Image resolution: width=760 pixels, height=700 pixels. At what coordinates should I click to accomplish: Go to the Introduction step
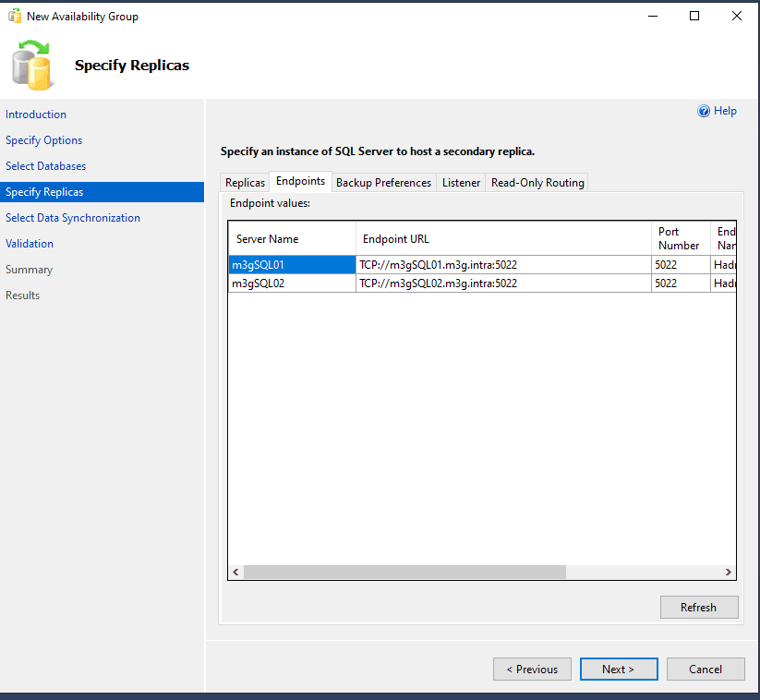36,115
